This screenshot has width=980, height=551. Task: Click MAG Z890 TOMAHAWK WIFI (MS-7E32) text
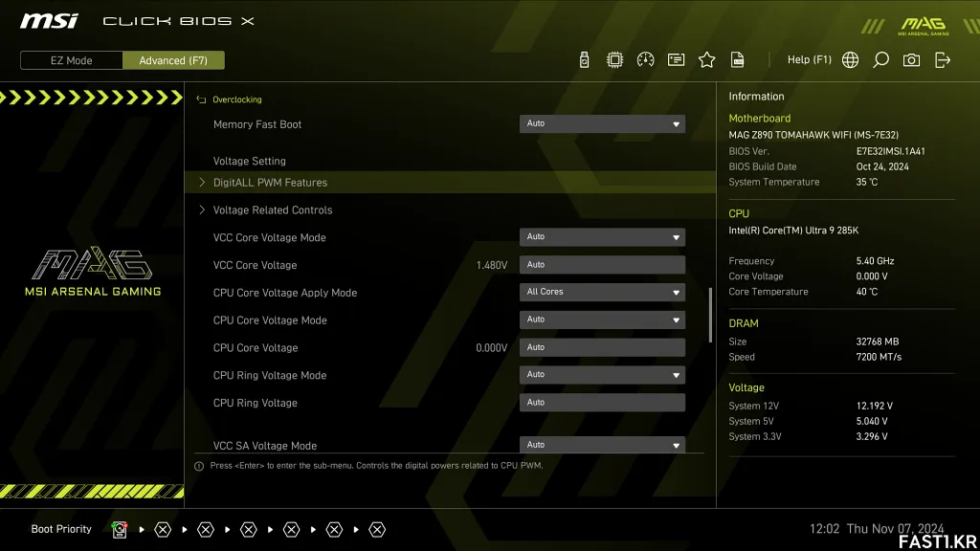point(813,135)
